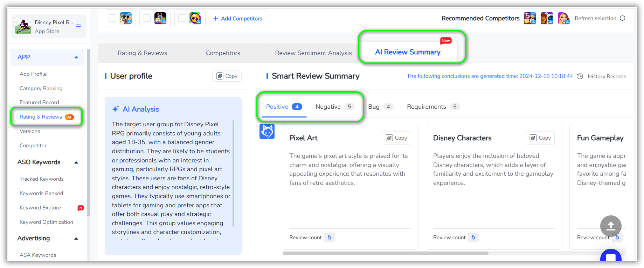Check the Mickey Mouse competitor checkbox

pyautogui.click(x=112, y=18)
